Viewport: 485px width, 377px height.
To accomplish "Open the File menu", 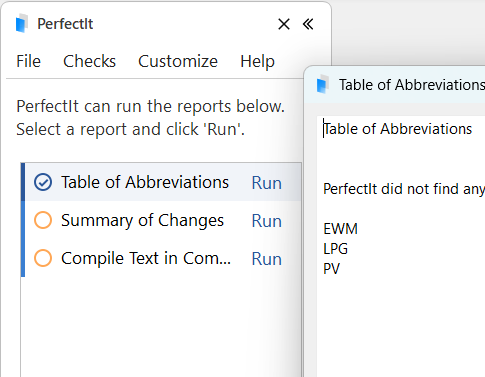I will pyautogui.click(x=29, y=61).
